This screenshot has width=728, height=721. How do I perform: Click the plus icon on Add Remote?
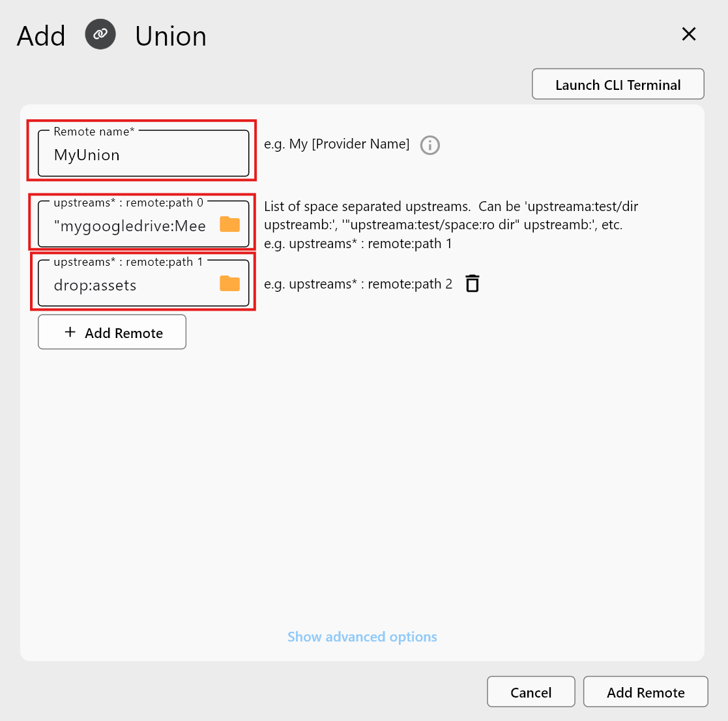click(69, 332)
